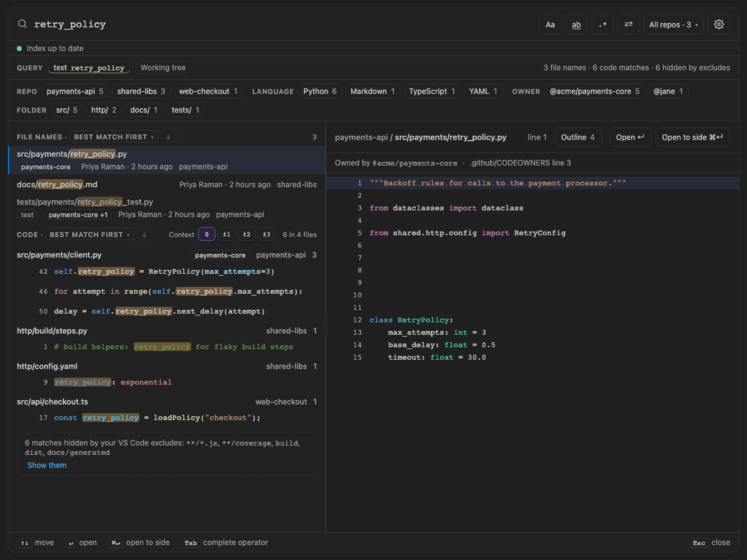The width and height of the screenshot is (747, 560).
Task: Select the Working tree chip
Action: tap(163, 68)
